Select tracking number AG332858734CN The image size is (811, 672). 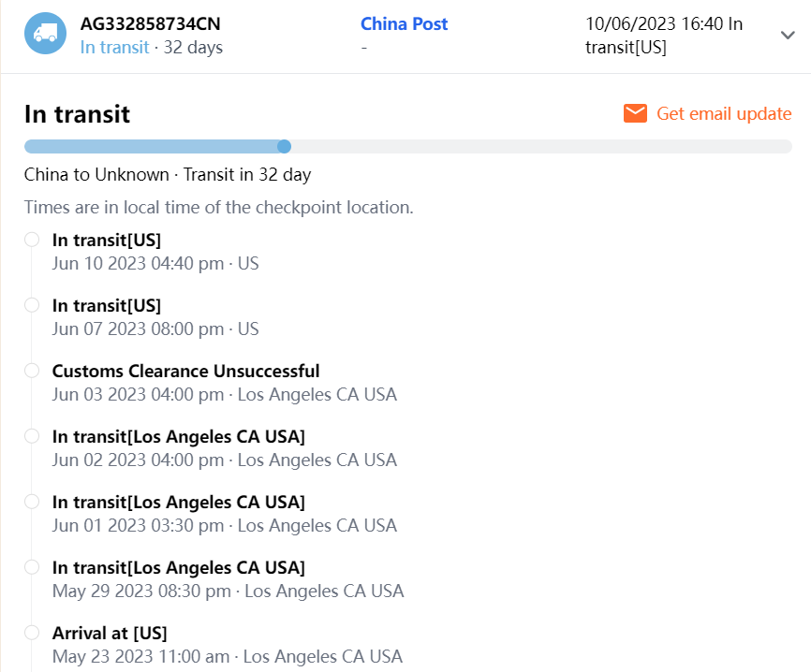[x=150, y=24]
